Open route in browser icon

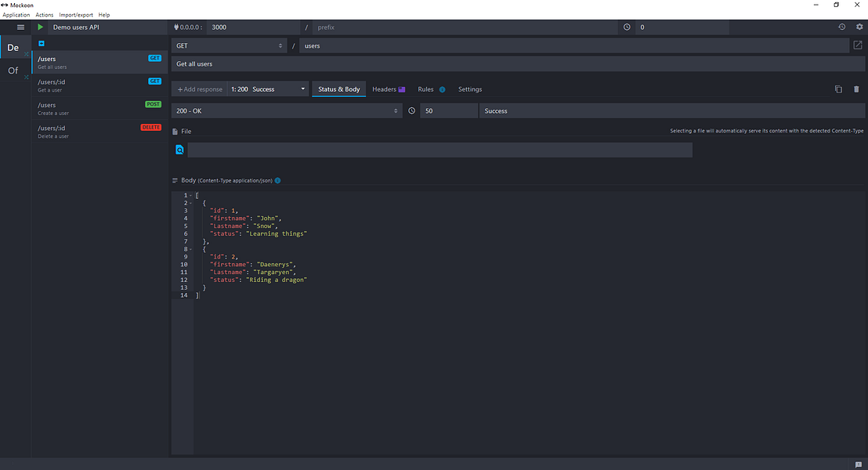point(858,45)
